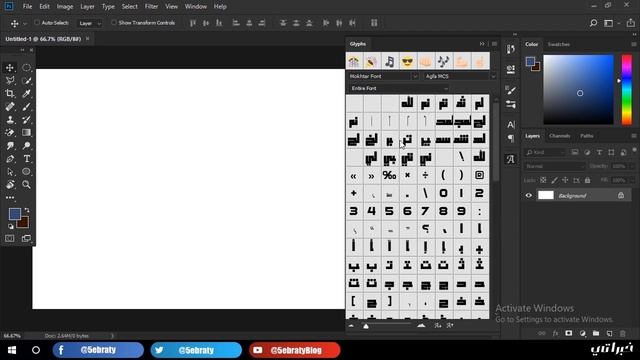This screenshot has width=640, height=360.
Task: Create a new layer icon
Action: pos(609,333)
